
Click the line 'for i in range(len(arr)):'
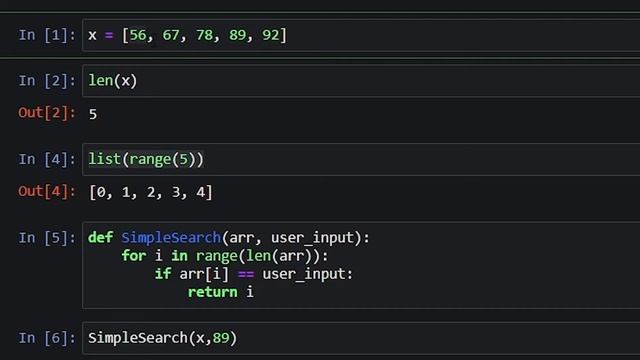[x=224, y=256]
